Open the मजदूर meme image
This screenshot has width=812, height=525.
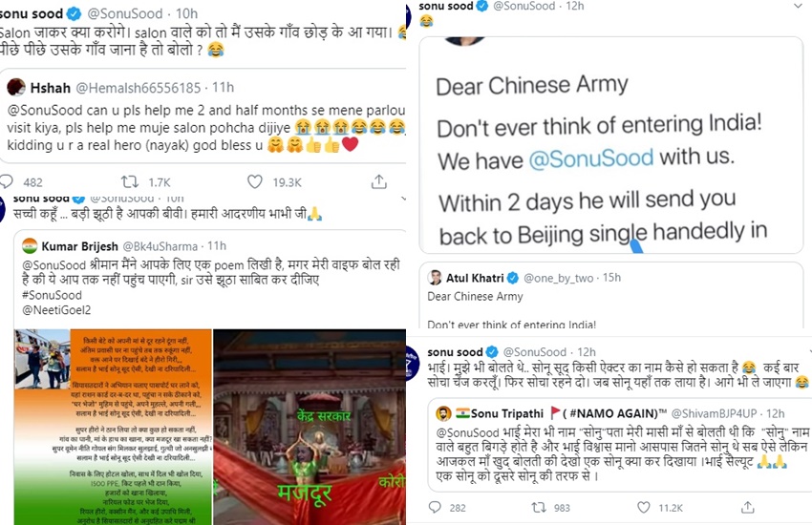point(310,427)
